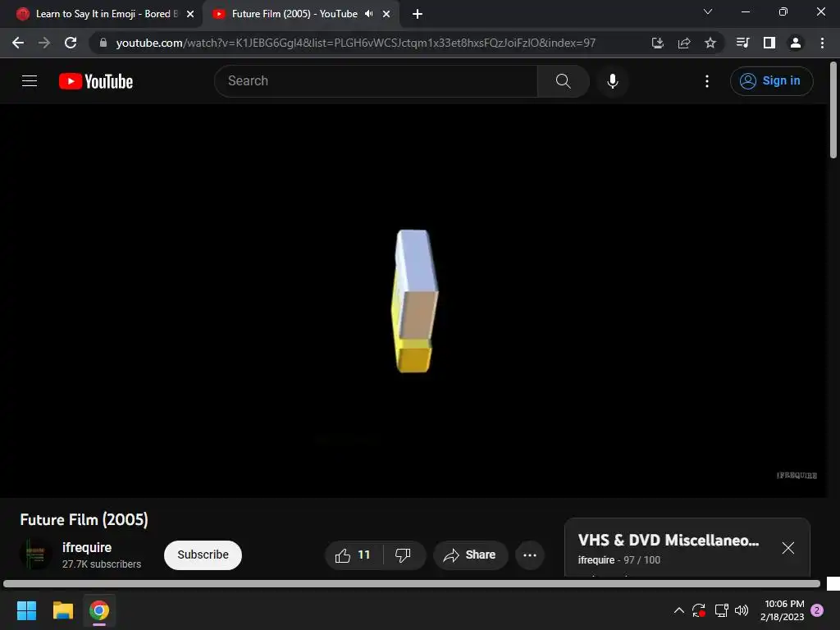The width and height of the screenshot is (840, 630).
Task: Close the Learn to Say It in Emoji tab
Action: (x=190, y=14)
